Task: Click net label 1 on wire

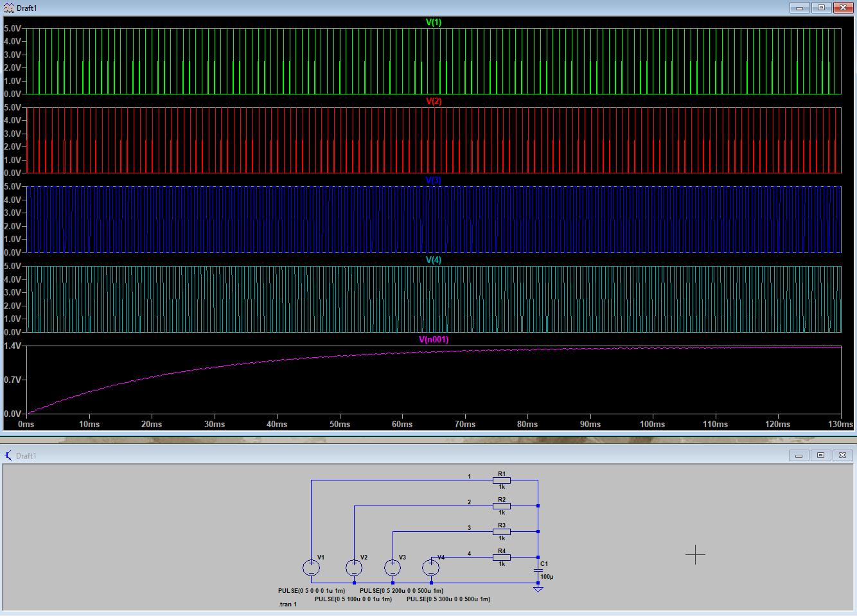Action: [x=470, y=477]
